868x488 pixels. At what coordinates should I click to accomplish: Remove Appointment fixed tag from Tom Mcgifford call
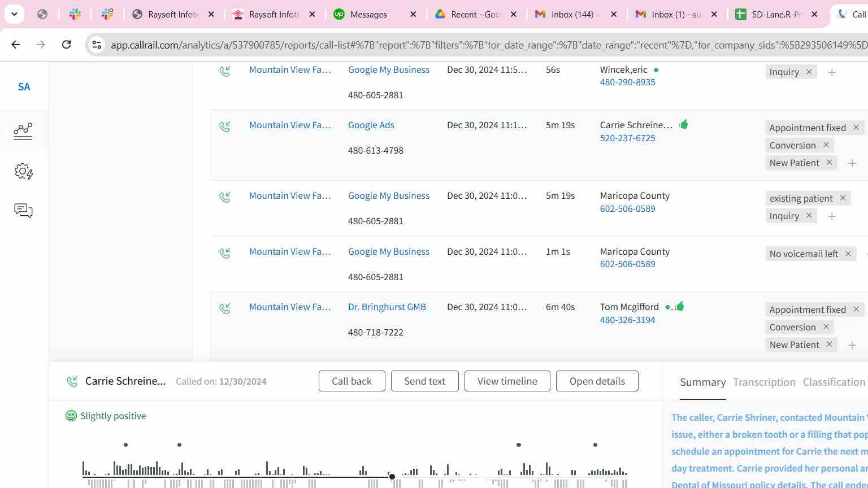click(856, 310)
